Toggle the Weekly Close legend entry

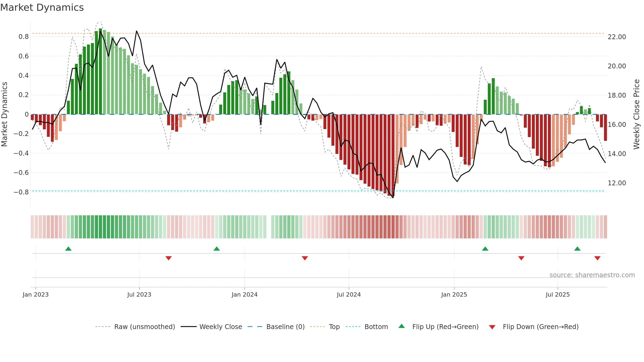click(x=211, y=327)
